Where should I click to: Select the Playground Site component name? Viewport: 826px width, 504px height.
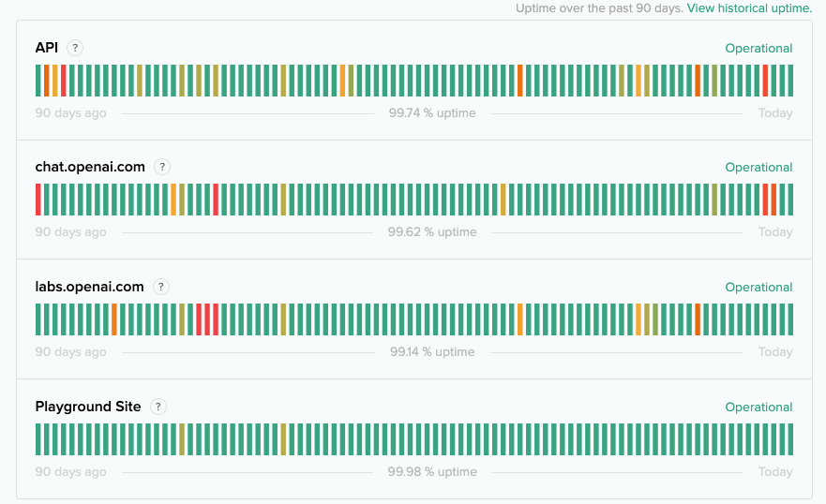pos(88,407)
